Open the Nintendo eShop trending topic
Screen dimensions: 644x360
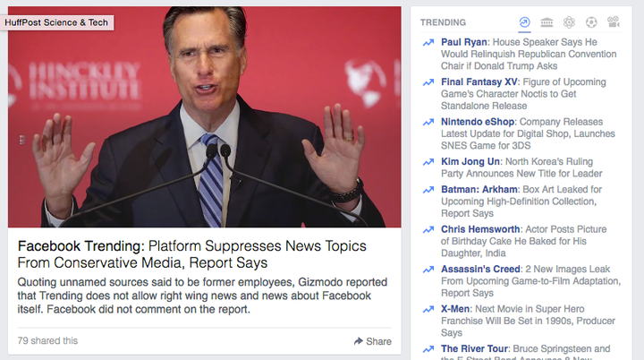point(478,122)
